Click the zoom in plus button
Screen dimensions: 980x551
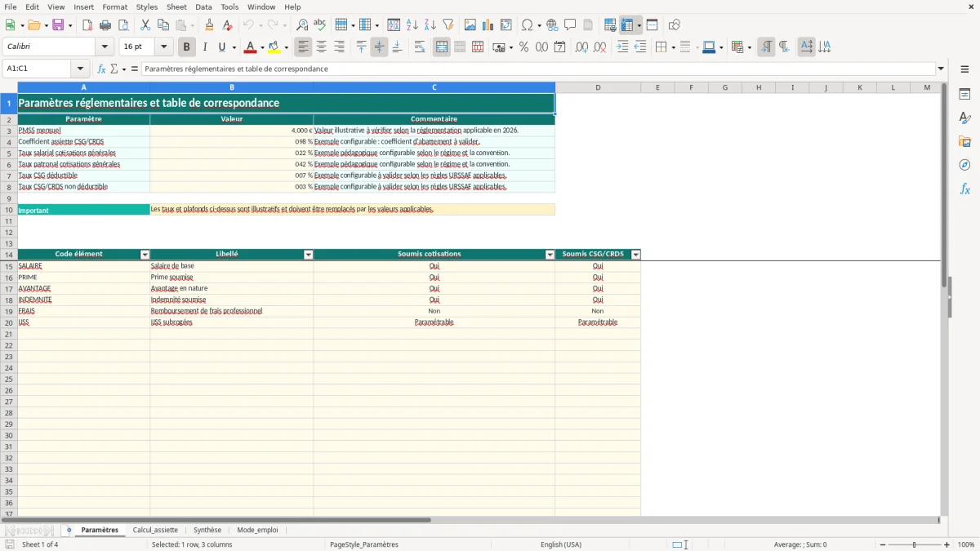(x=947, y=544)
